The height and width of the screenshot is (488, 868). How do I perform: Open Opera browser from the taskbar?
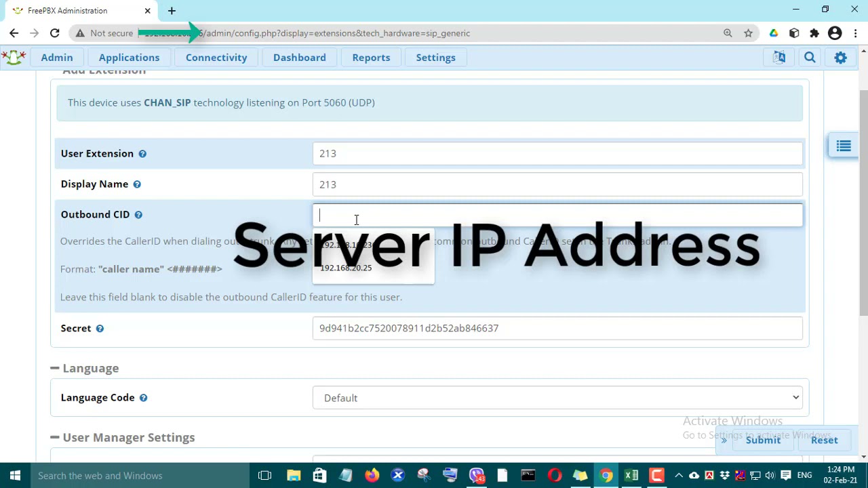click(555, 476)
